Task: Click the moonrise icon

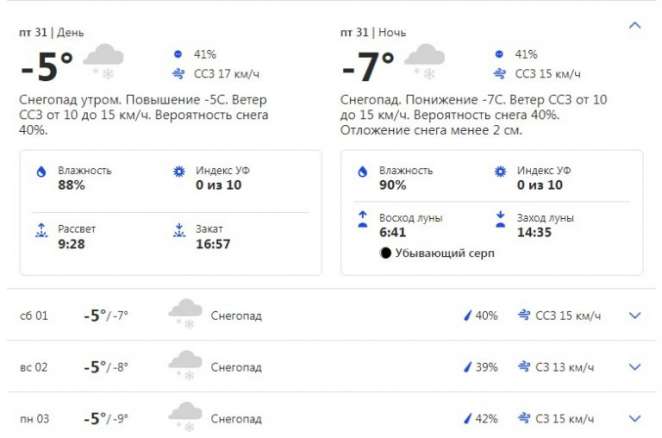Action: [363, 219]
